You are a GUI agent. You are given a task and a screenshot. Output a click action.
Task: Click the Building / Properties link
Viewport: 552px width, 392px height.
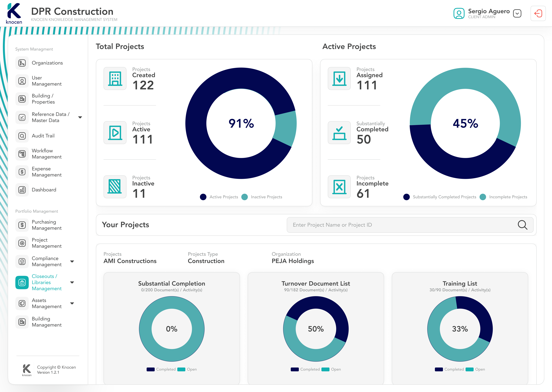coord(43,99)
